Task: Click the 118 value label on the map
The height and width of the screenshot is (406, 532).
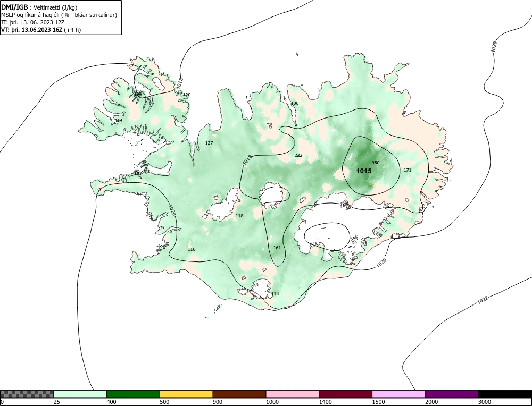Action: (x=239, y=216)
